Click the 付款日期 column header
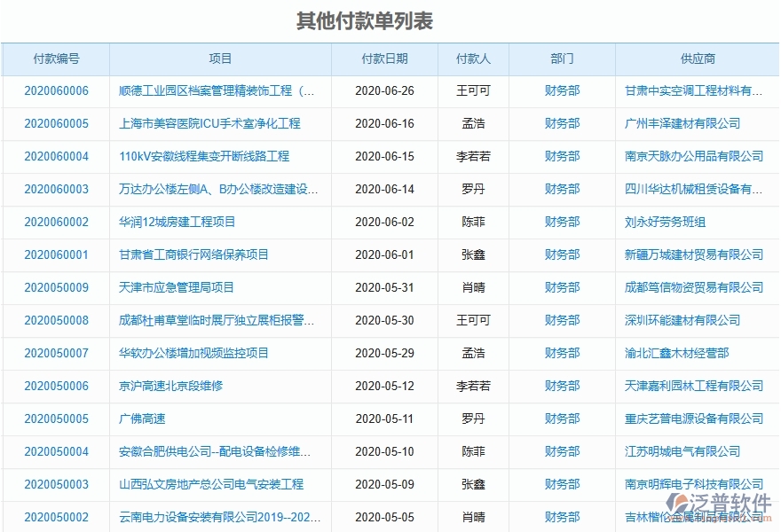Image resolution: width=781 pixels, height=532 pixels. tap(385, 59)
